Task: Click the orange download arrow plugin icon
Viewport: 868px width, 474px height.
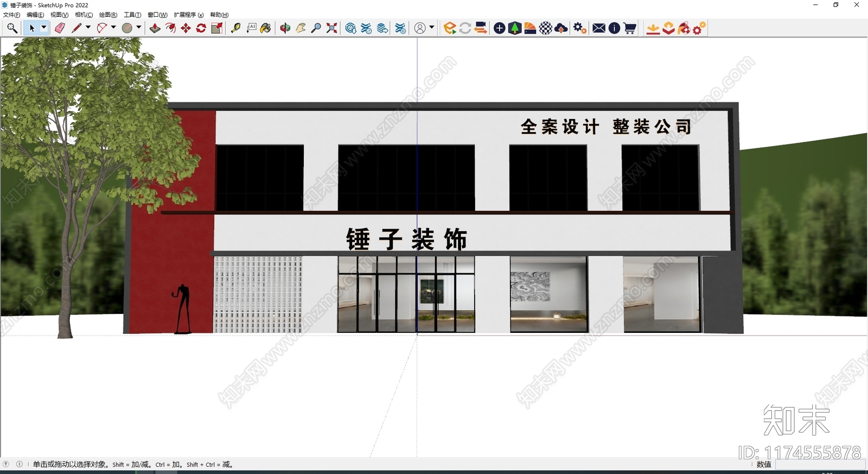Action: pyautogui.click(x=653, y=28)
